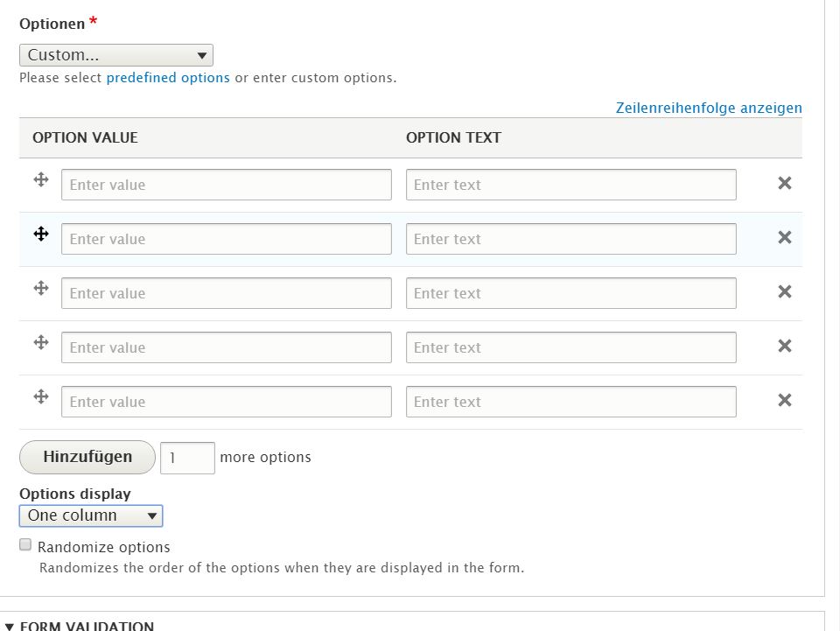Remove the second option row with X
The width and height of the screenshot is (840, 631).
[785, 237]
